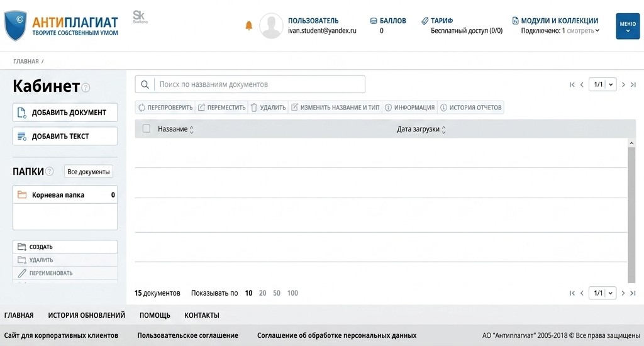
Task: Sort documents by Название column
Action: 176,129
